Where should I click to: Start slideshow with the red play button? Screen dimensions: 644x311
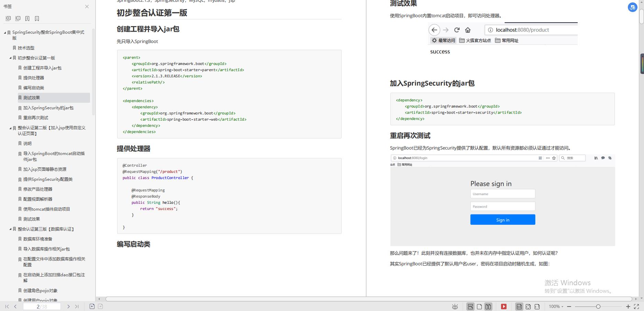coord(504,307)
